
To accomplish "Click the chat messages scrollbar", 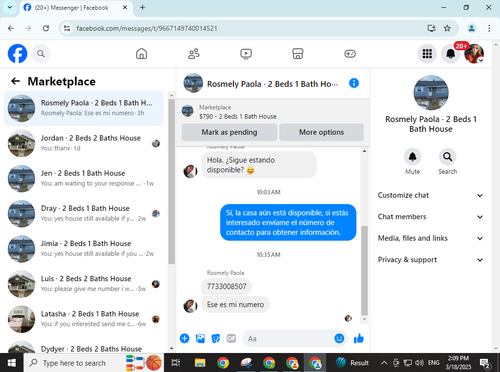I will [364, 270].
